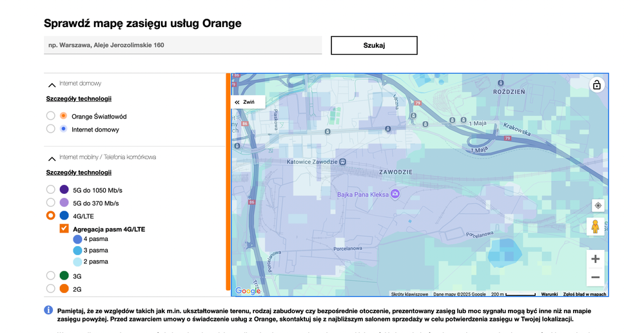Select the 3G radio button

[50, 276]
